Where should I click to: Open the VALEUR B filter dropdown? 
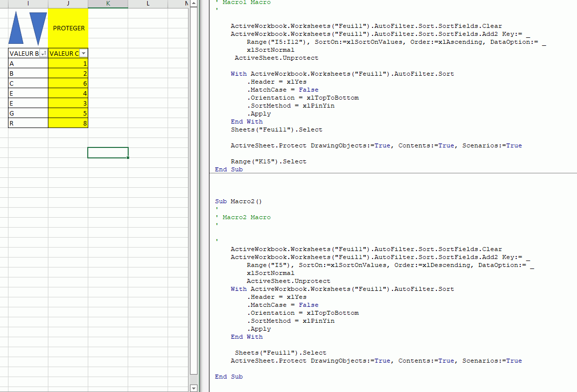43,53
